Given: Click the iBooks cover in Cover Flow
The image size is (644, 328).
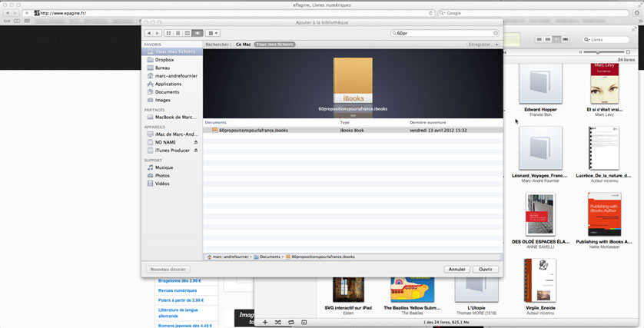Looking at the screenshot, I should click(x=353, y=81).
